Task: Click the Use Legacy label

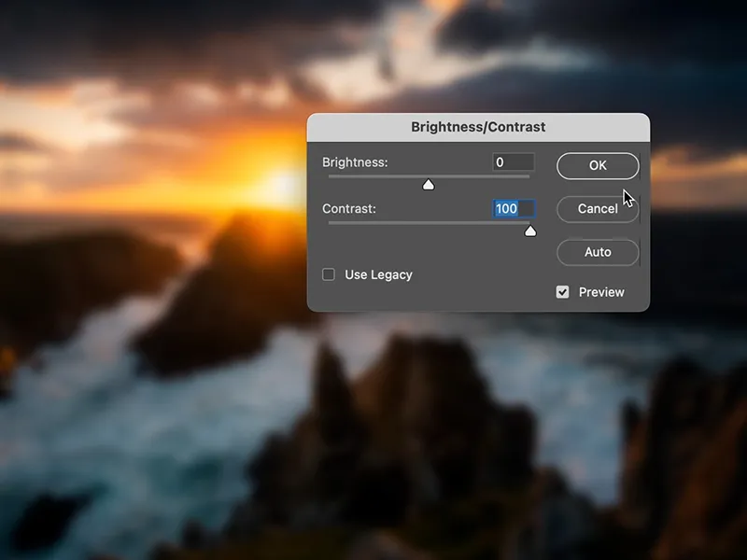Action: point(379,274)
